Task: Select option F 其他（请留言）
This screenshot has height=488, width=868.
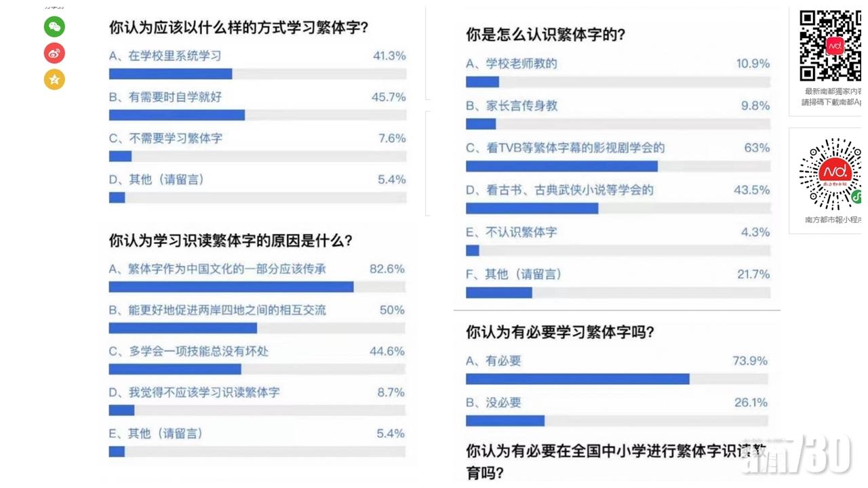Action: pos(513,274)
